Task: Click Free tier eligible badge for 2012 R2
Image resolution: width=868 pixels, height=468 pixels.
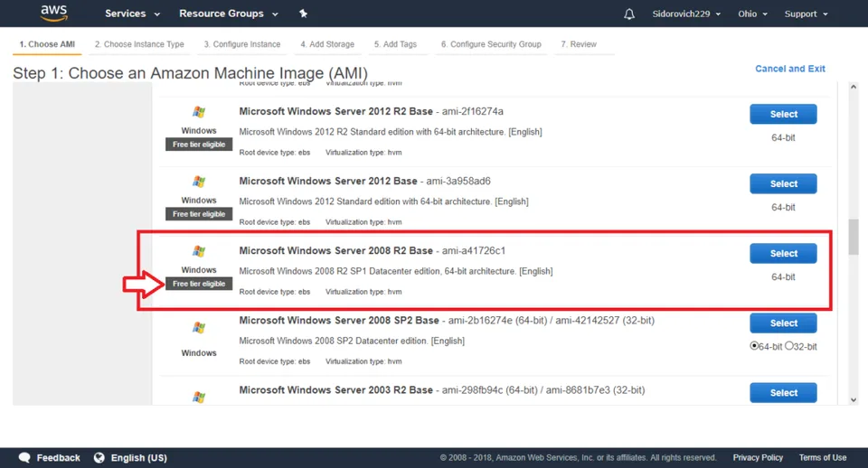Action: click(199, 145)
